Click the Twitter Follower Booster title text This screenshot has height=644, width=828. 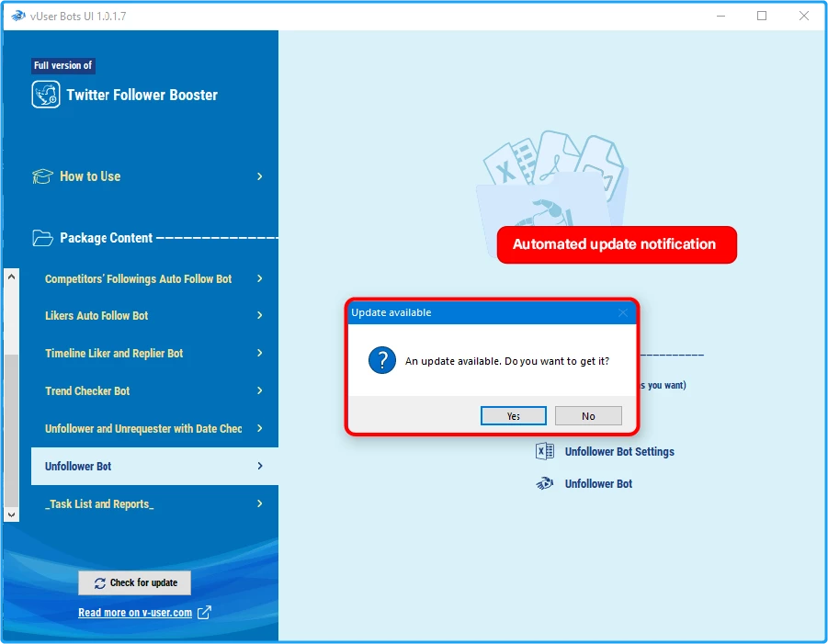(x=142, y=95)
